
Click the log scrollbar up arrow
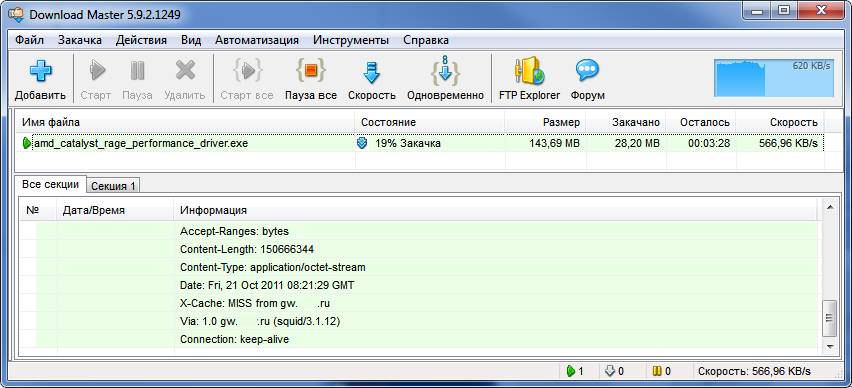(x=830, y=207)
